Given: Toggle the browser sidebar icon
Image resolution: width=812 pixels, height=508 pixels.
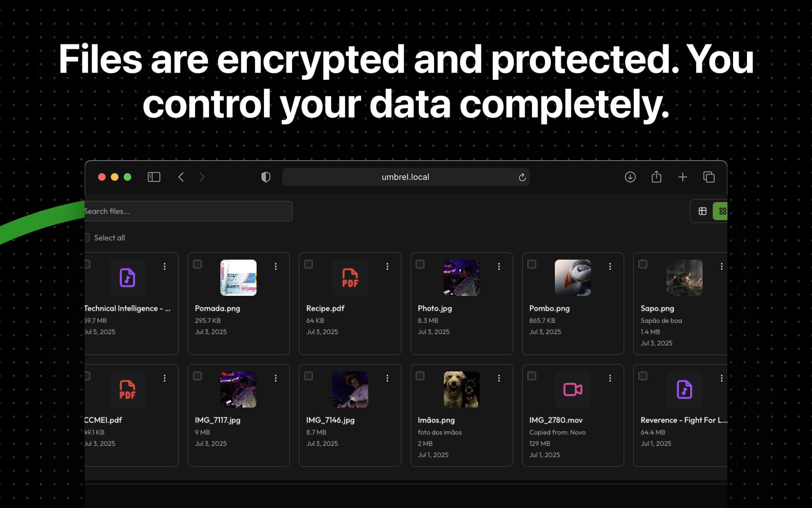Looking at the screenshot, I should pos(154,177).
